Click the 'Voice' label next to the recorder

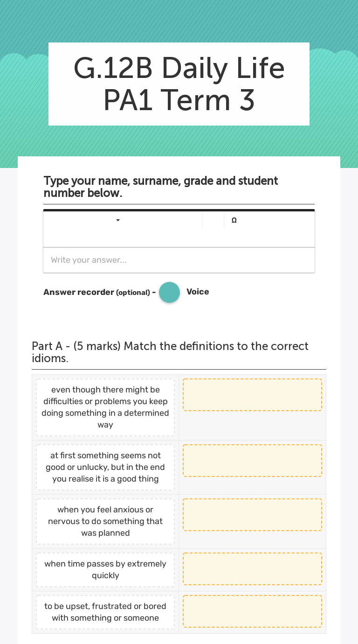pyautogui.click(x=198, y=292)
